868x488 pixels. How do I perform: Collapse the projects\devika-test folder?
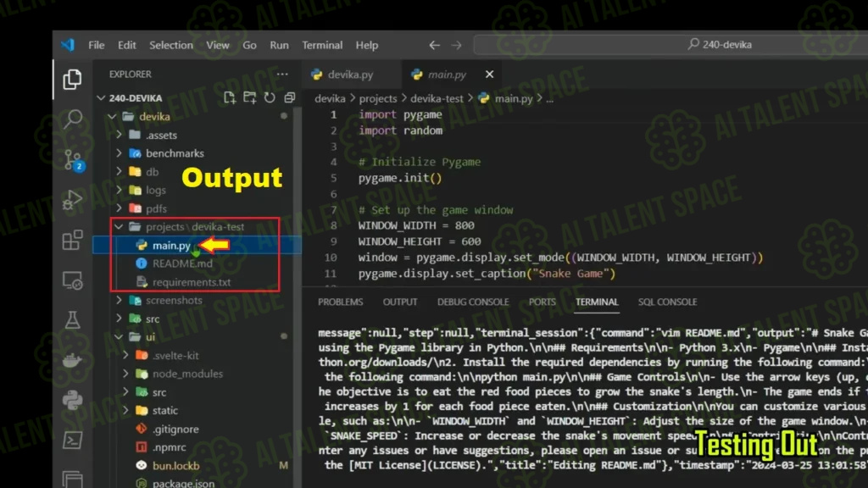[x=119, y=227]
